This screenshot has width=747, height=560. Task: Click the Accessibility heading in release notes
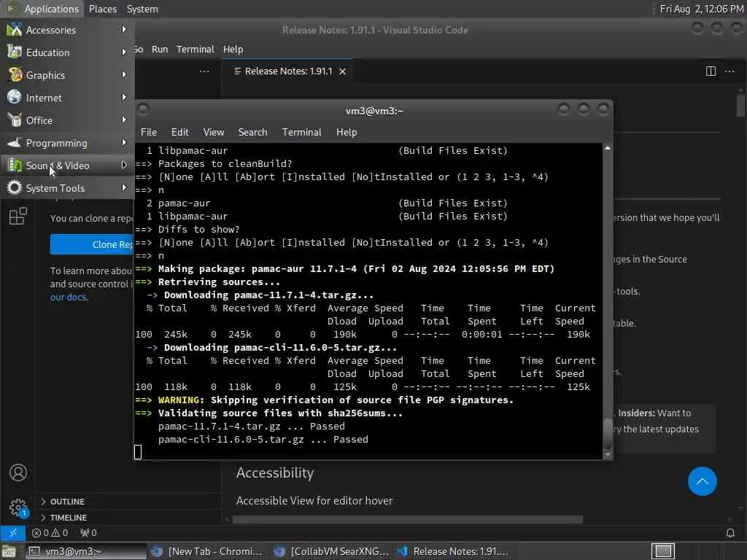[x=275, y=472]
